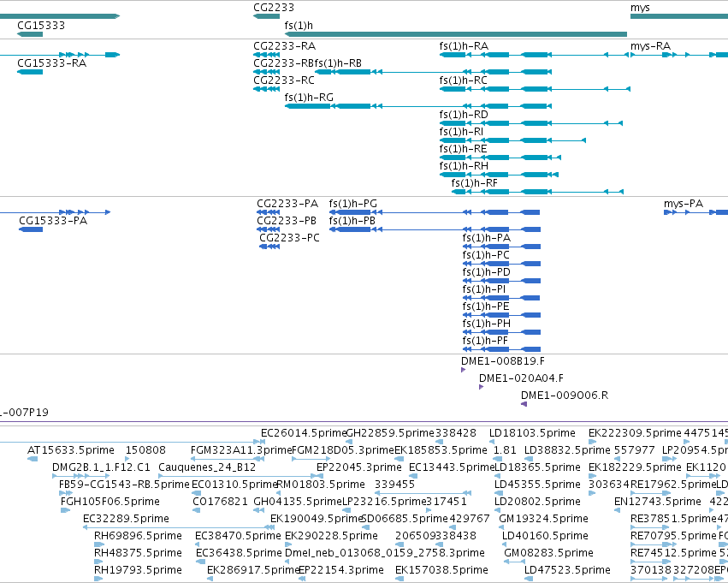Select protein label CG15333-PA
Image resolution: width=728 pixels, height=583 pixels.
point(53,221)
